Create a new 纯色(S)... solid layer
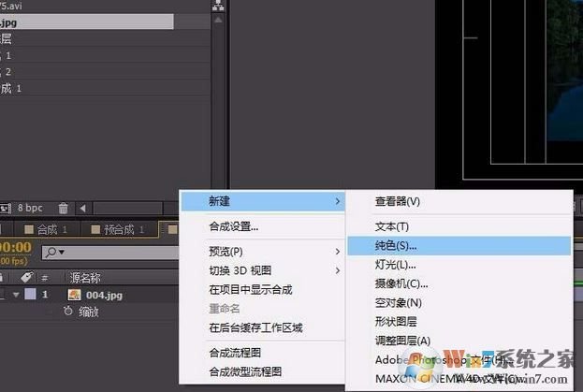The width and height of the screenshot is (583, 392). [459, 246]
